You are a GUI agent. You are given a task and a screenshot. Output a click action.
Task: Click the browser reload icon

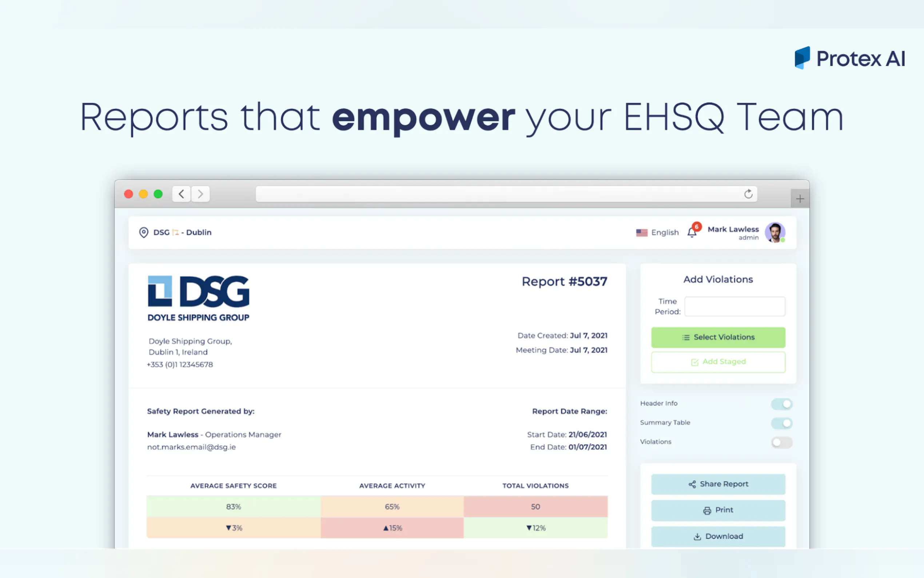(x=748, y=194)
